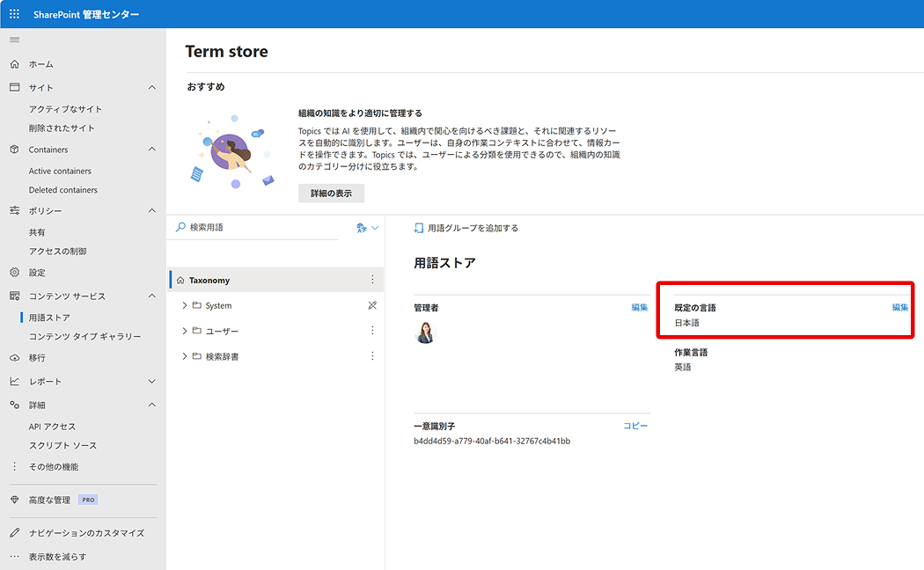This screenshot has width=924, height=570.
Task: Collapse the サイト navigation section
Action: point(151,88)
